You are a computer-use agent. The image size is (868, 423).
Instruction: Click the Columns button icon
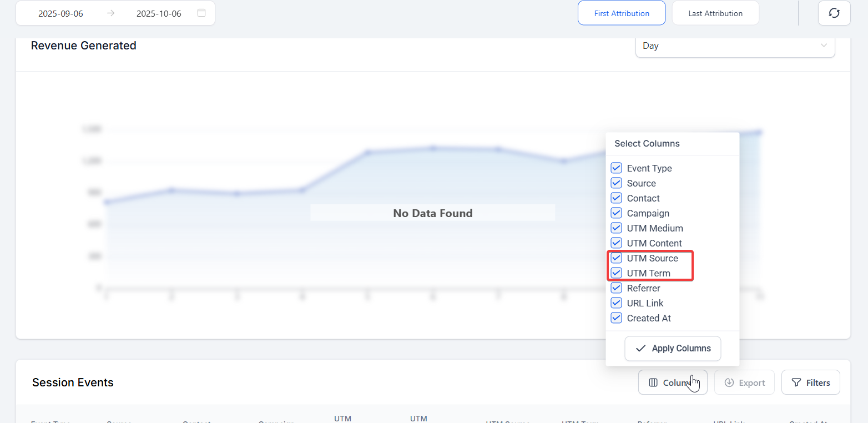coord(653,382)
